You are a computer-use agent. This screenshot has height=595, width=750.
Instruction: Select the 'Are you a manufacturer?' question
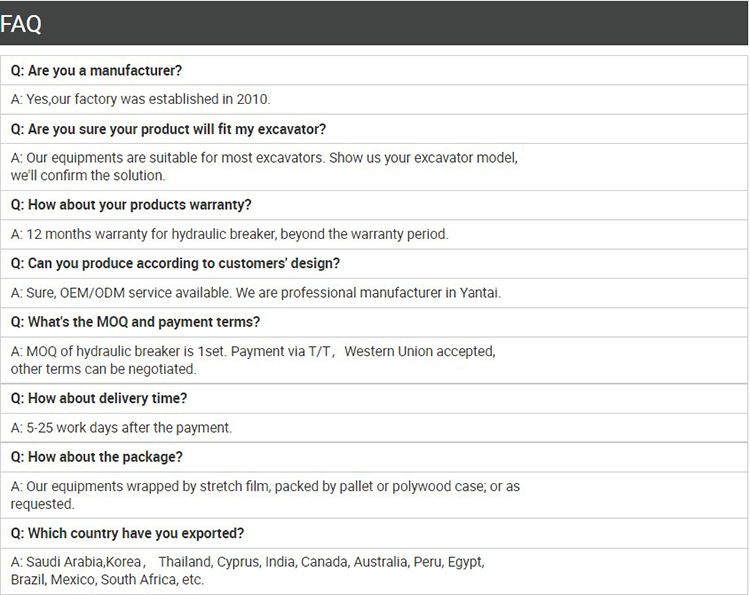coord(96,71)
